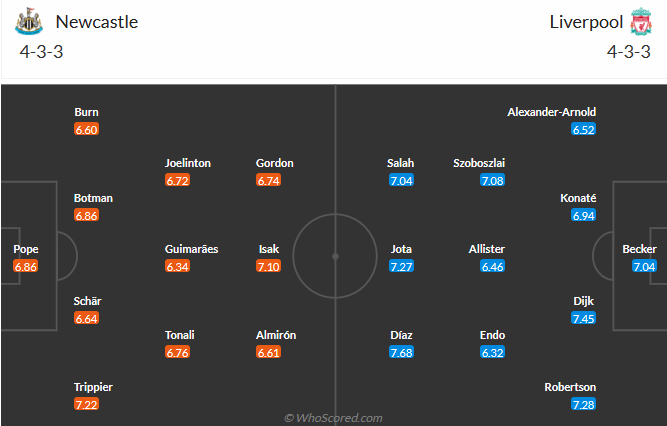Click player name Salah

(400, 163)
